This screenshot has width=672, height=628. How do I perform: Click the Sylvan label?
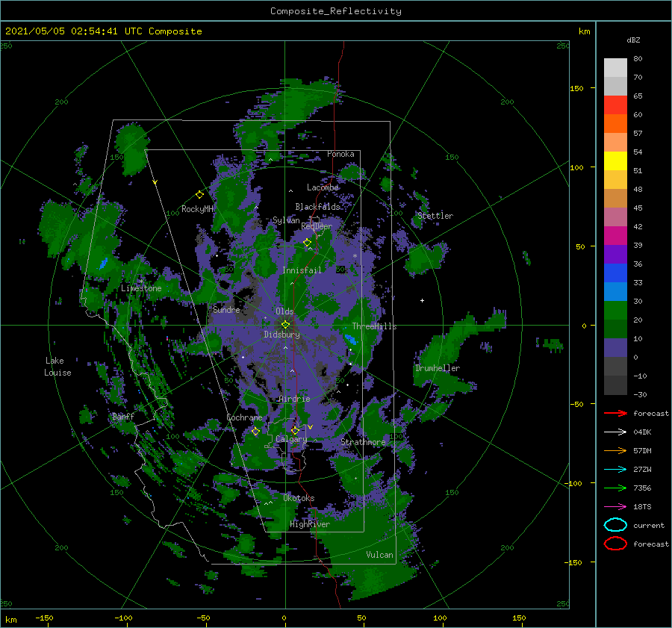coord(286,220)
